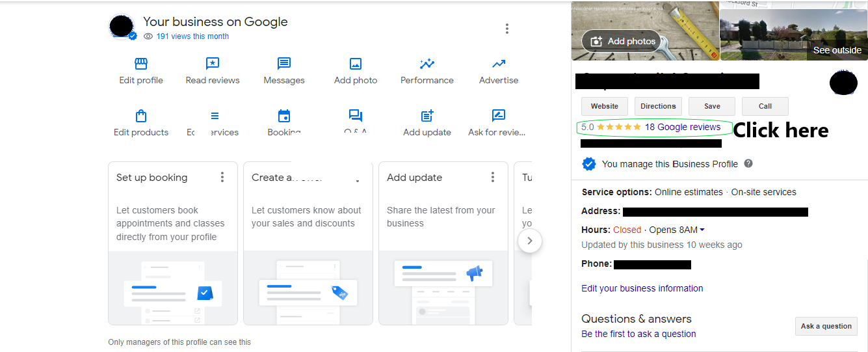Screen dimensions: 868x352
Task: Click the 5.0 rating stars
Action: point(619,127)
